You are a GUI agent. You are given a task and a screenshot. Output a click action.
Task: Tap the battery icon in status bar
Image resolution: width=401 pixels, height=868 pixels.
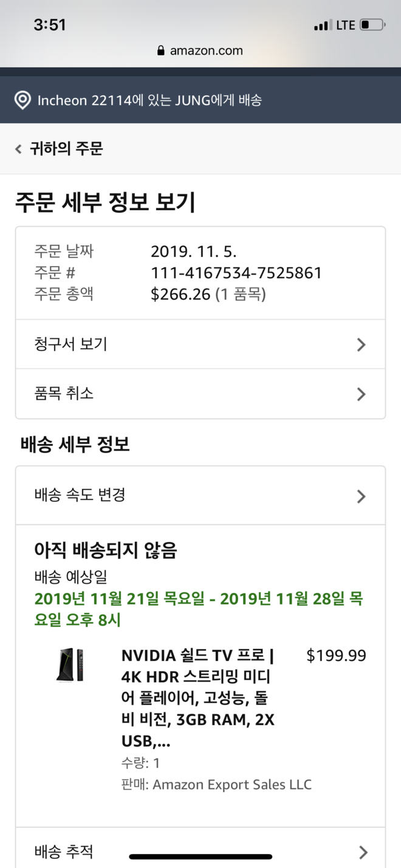[372, 25]
